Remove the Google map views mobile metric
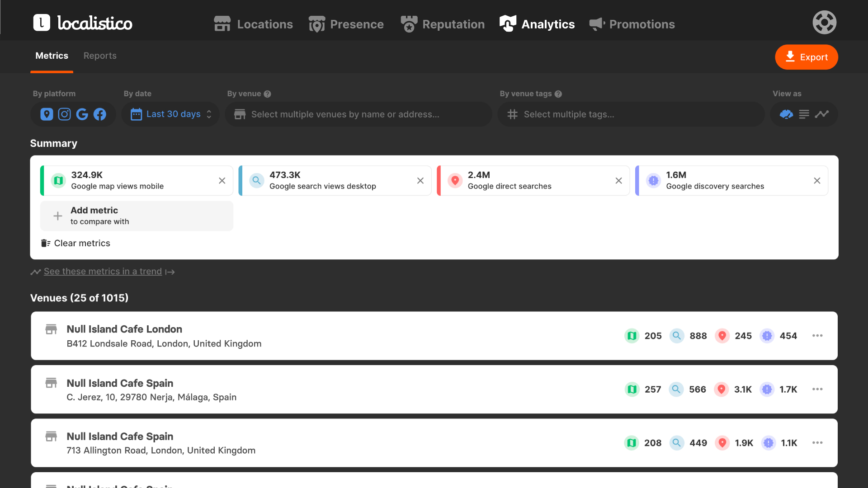Viewport: 868px width, 488px height. (x=222, y=181)
